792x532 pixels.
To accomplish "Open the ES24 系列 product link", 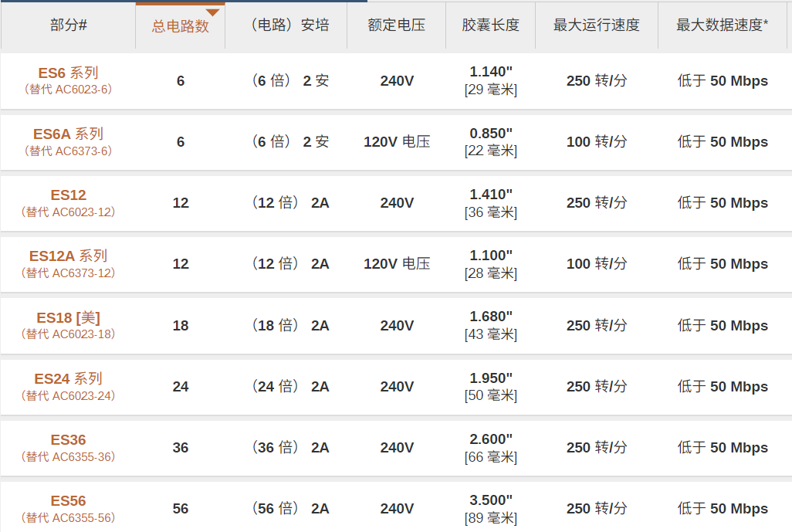I will pyautogui.click(x=68, y=379).
